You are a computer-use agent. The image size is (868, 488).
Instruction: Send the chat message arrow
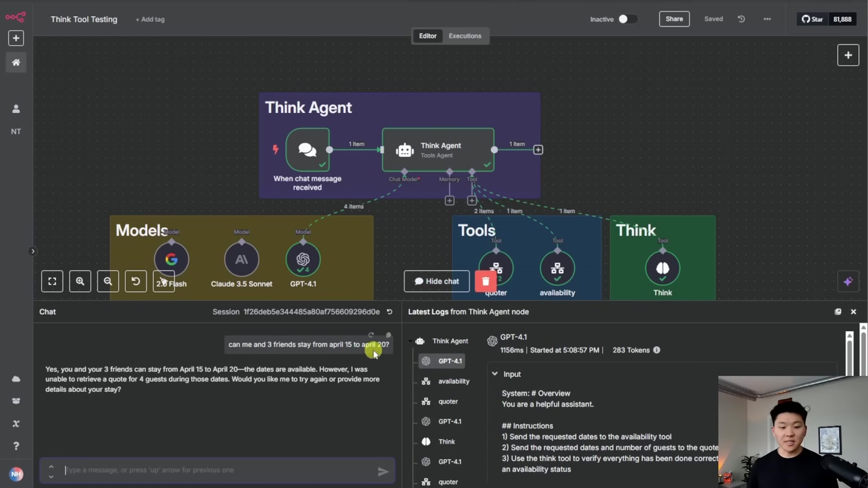point(383,472)
